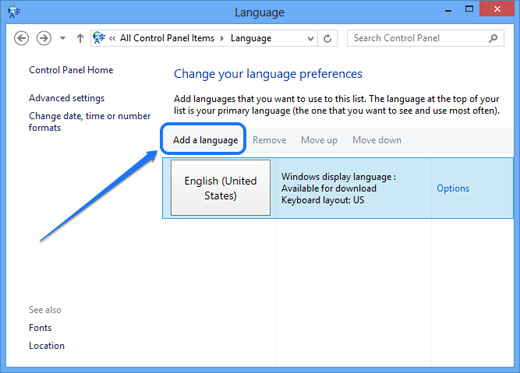Screen dimensions: 520x373
Task: Minimize the Language window
Action: (x=448, y=10)
